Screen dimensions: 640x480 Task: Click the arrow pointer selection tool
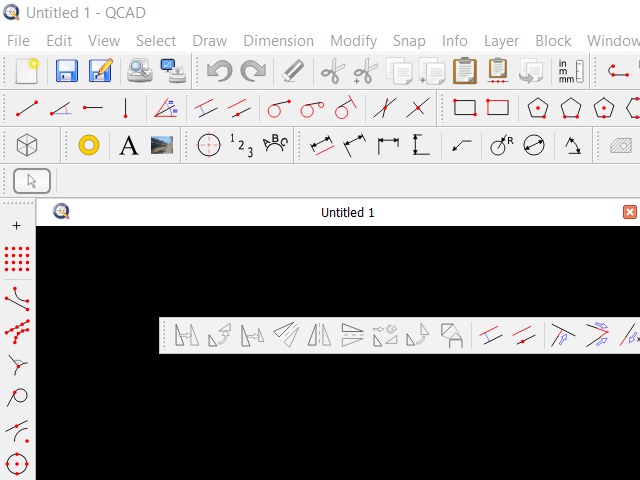31,181
